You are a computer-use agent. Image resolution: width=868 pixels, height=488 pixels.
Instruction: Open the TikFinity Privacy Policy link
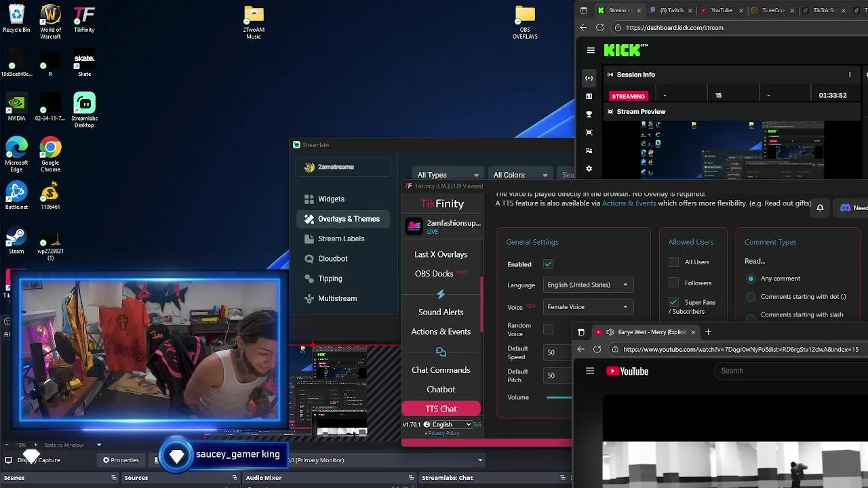pyautogui.click(x=443, y=433)
